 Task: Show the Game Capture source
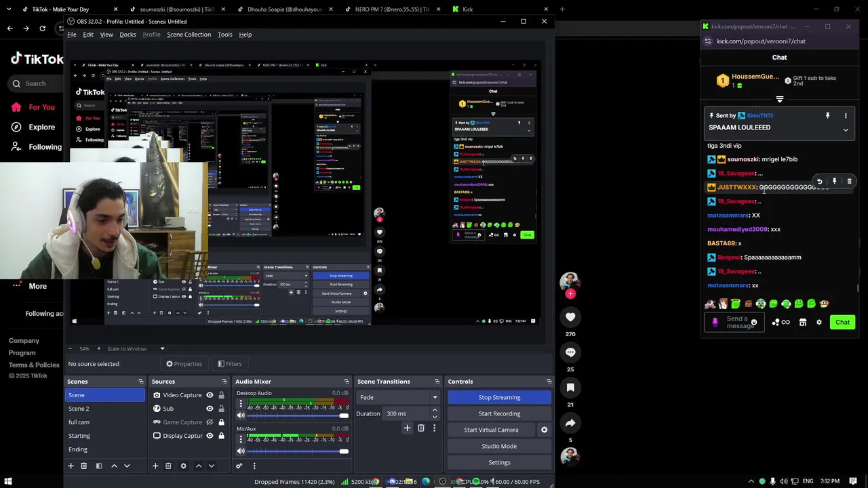click(210, 422)
